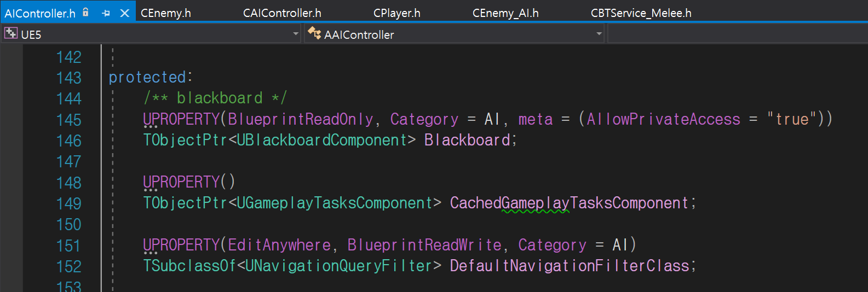Click 'BlueprintReadWrite' specifier
Viewport: 868px width, 292px height.
click(x=424, y=245)
